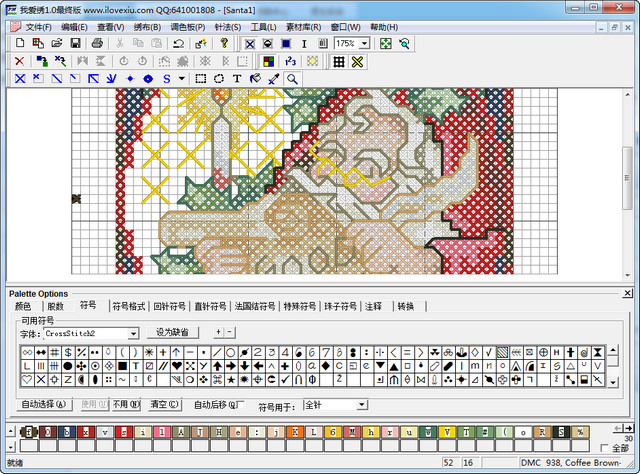Open the 针法(S) menu

pos(227,27)
